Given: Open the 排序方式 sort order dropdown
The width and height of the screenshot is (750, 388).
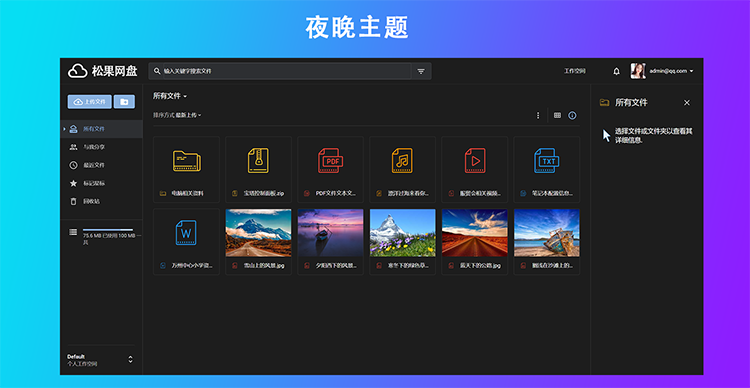Looking at the screenshot, I should [x=177, y=115].
